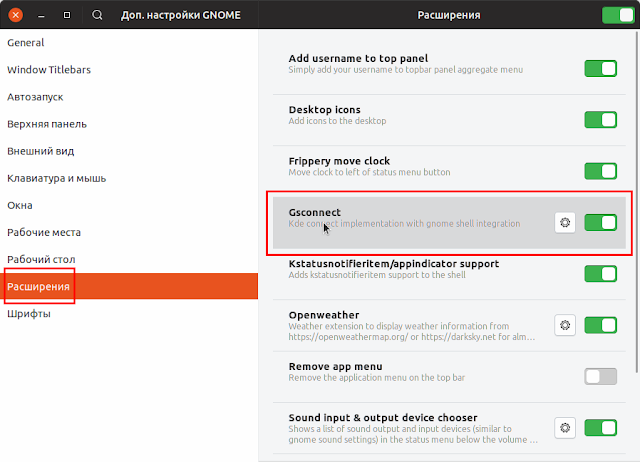Toggle the Gsconnect extension switch
This screenshot has height=462, width=640.
[x=600, y=222]
